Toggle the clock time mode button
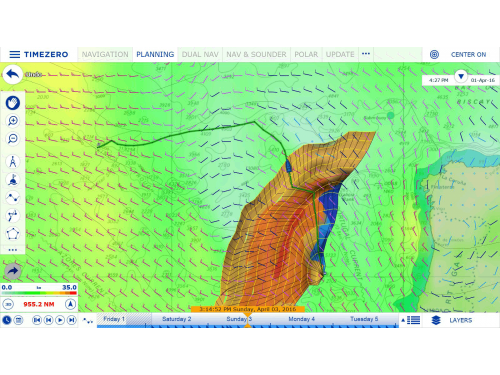This screenshot has width=500, height=375. (7, 320)
